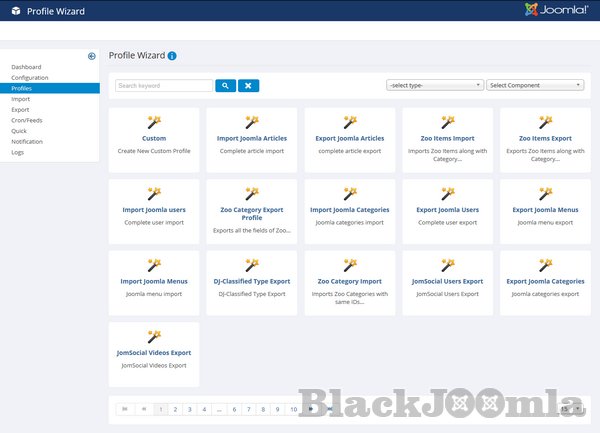
Task: Open the Import Joomla Articles profile link
Action: pyautogui.click(x=252, y=138)
